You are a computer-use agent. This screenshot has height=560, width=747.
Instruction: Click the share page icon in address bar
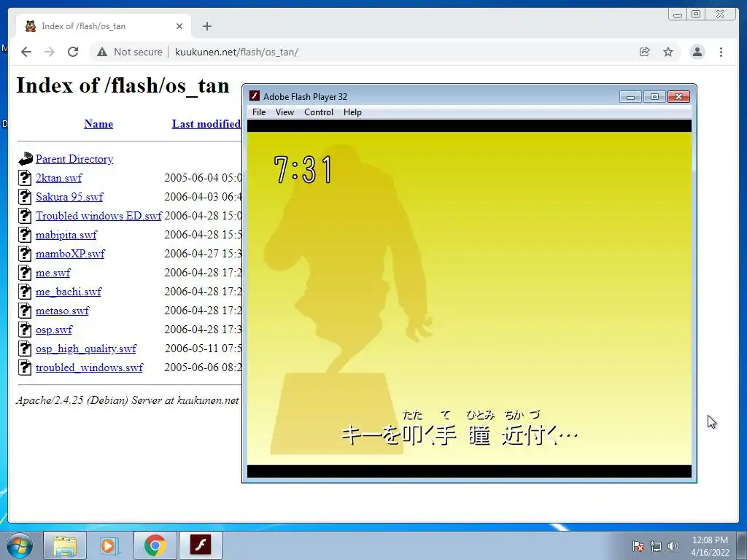[645, 52]
